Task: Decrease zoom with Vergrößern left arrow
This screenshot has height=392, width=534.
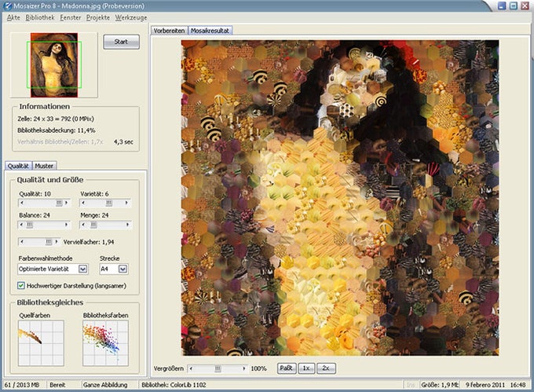Action: click(192, 368)
